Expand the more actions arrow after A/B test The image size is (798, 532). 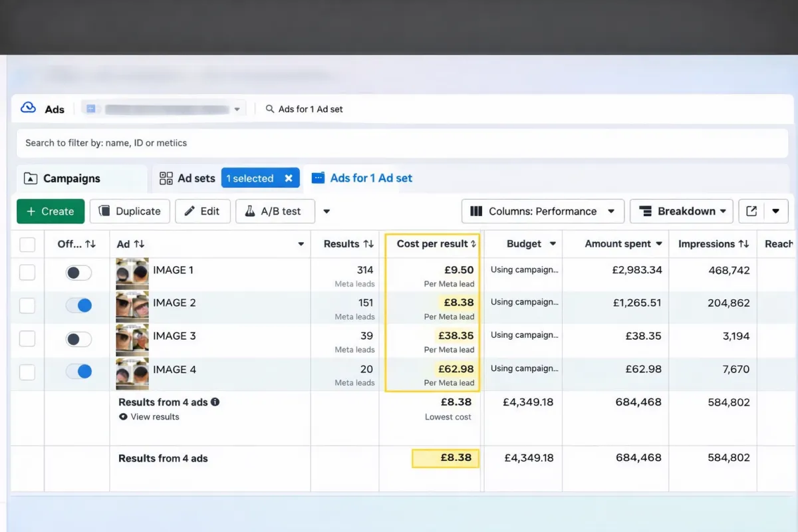pyautogui.click(x=327, y=211)
